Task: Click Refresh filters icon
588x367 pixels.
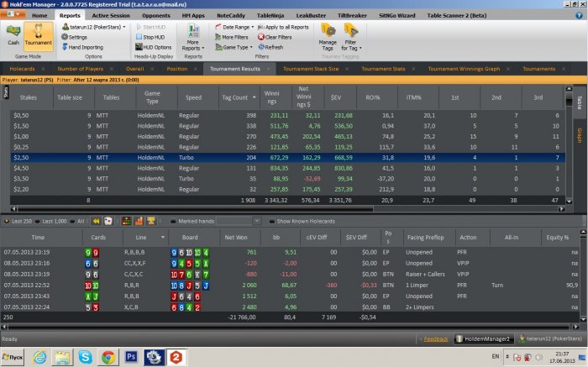Action: [x=261, y=47]
